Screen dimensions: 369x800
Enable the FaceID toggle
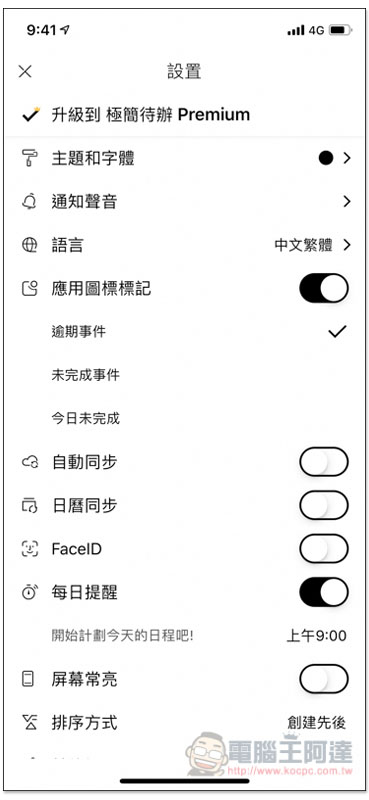324,548
